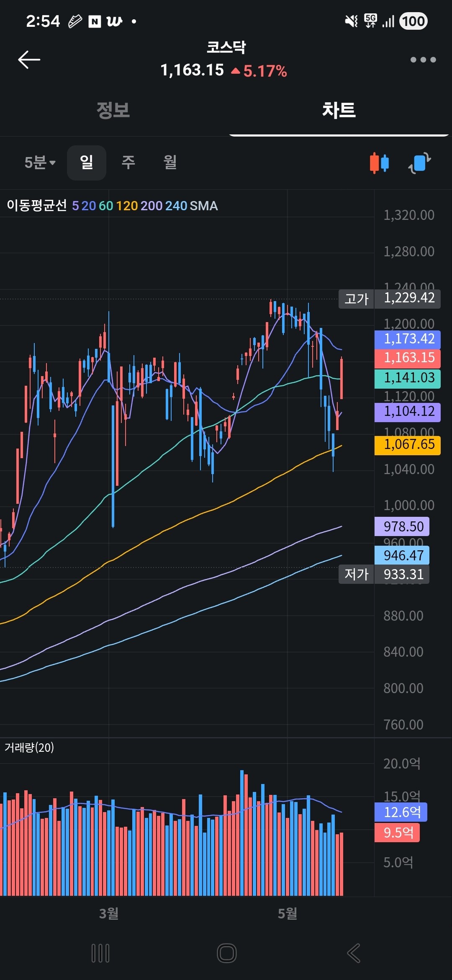Image resolution: width=452 pixels, height=980 pixels.
Task: Switch to the 차트 tab
Action: 339,110
